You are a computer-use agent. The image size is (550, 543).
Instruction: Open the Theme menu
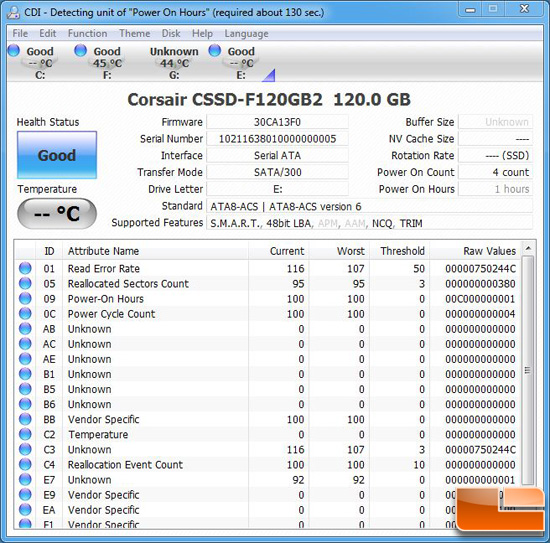click(135, 33)
